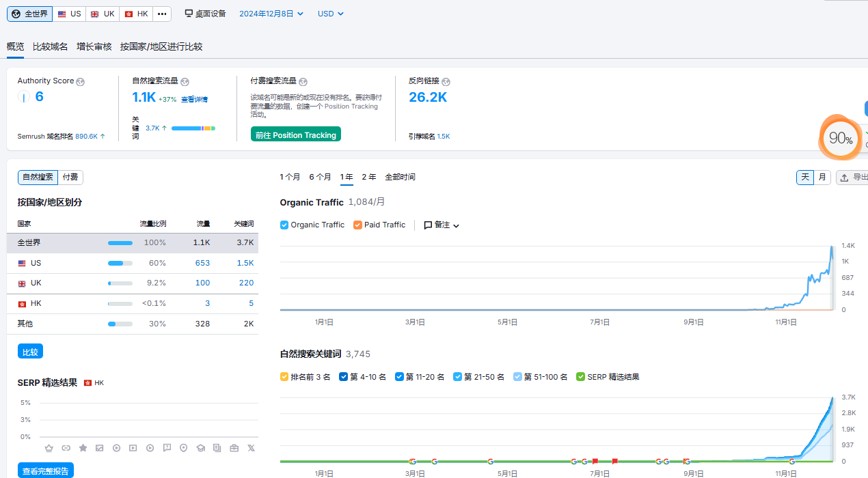Select the US region tab

pyautogui.click(x=69, y=14)
